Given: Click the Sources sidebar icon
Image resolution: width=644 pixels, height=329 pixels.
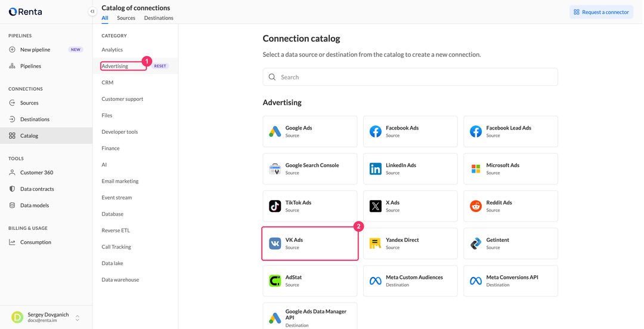Looking at the screenshot, I should pyautogui.click(x=12, y=103).
